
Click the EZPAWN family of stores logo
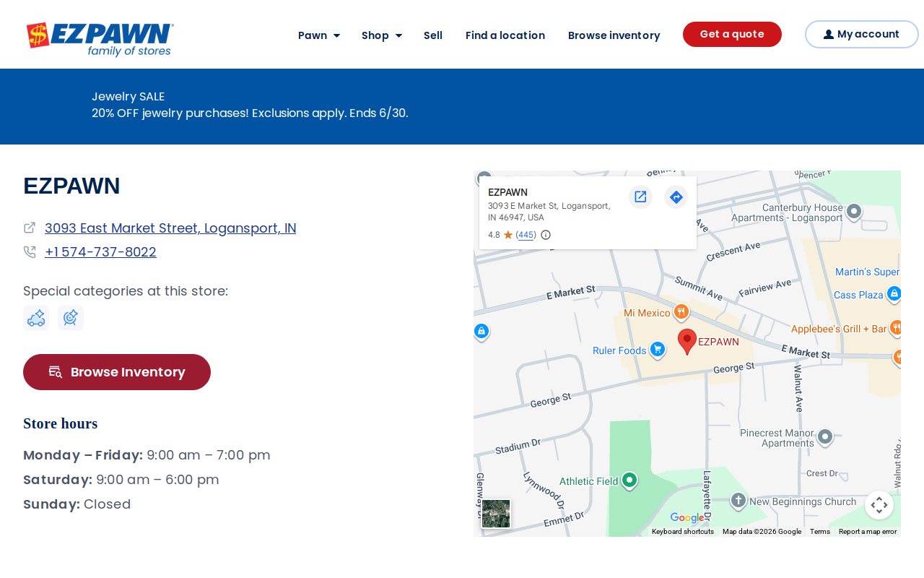[100, 39]
